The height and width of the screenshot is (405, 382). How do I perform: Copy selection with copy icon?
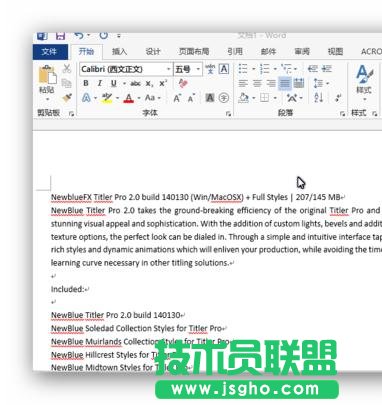tap(67, 83)
